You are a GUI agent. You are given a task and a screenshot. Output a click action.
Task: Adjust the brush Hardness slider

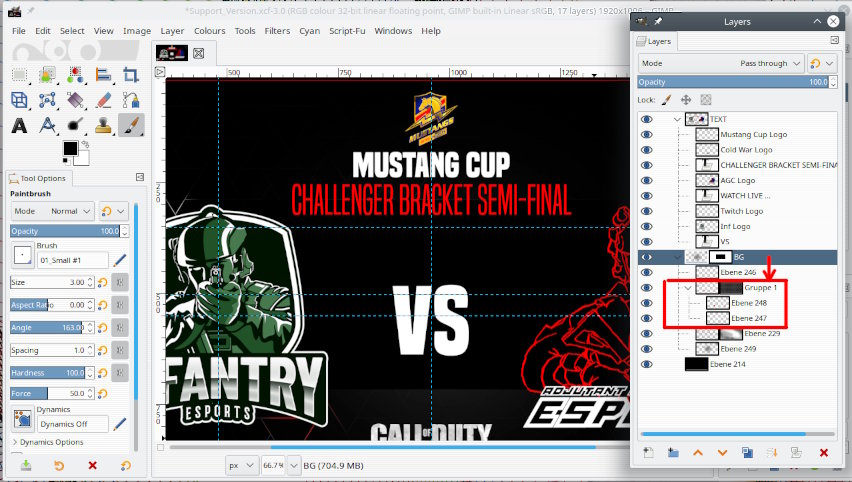pyautogui.click(x=47, y=373)
